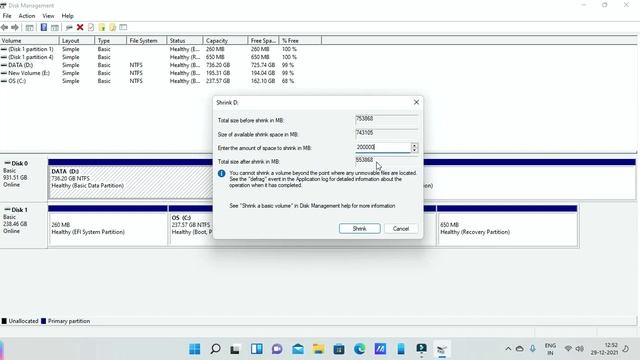Screen dimensions: 640x360
Task: Sort by the Free Space column header
Action: tap(263, 40)
